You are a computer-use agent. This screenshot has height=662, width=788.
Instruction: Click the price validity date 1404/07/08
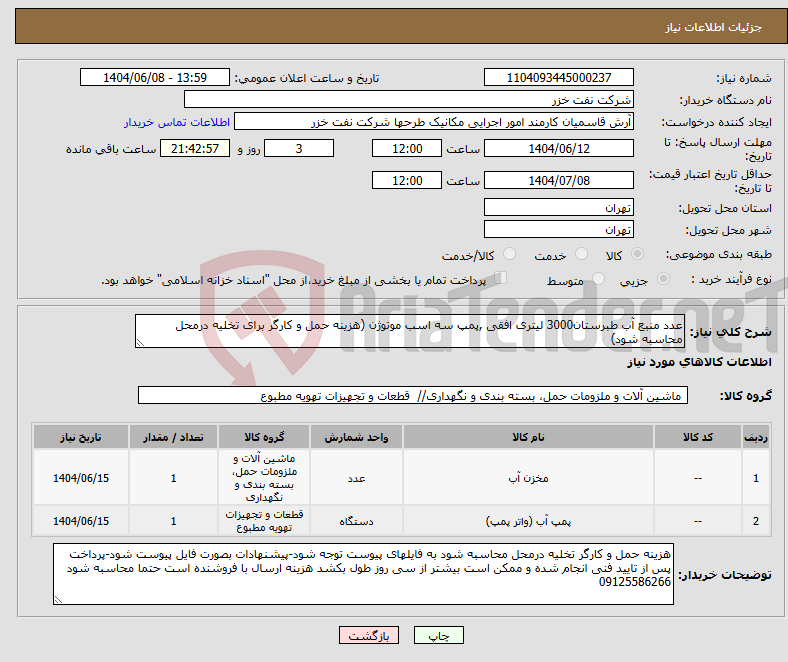(559, 180)
